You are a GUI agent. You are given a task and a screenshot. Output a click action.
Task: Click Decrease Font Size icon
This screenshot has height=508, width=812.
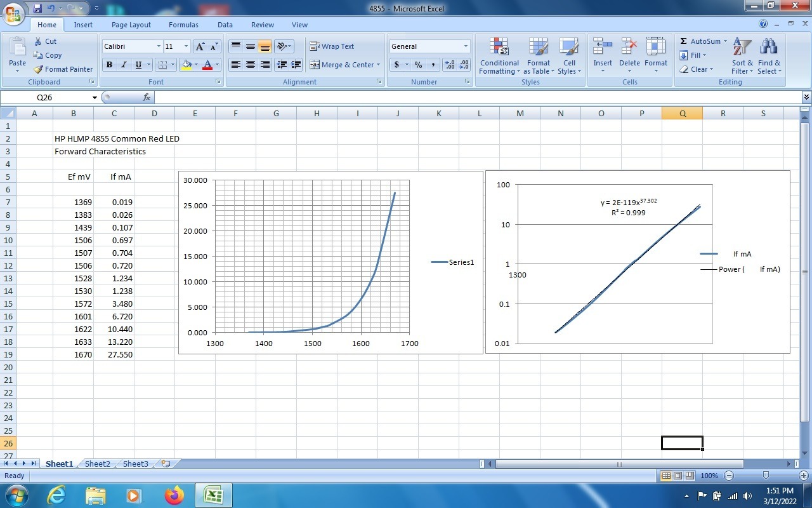point(214,46)
